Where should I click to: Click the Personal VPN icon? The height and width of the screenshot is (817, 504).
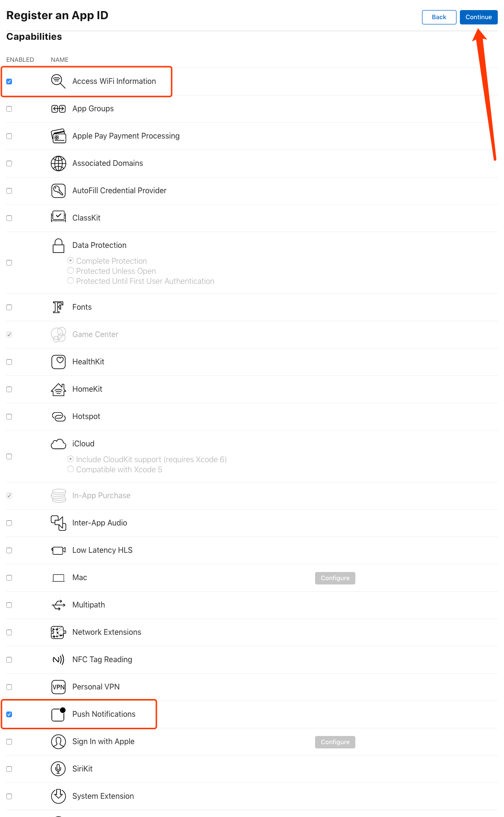click(x=58, y=687)
